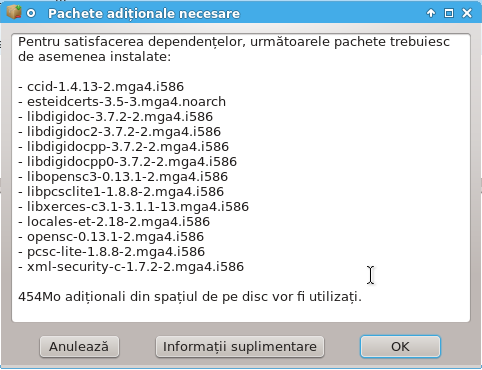Open Informații suplimentare
The height and width of the screenshot is (370, 482).
click(240, 347)
